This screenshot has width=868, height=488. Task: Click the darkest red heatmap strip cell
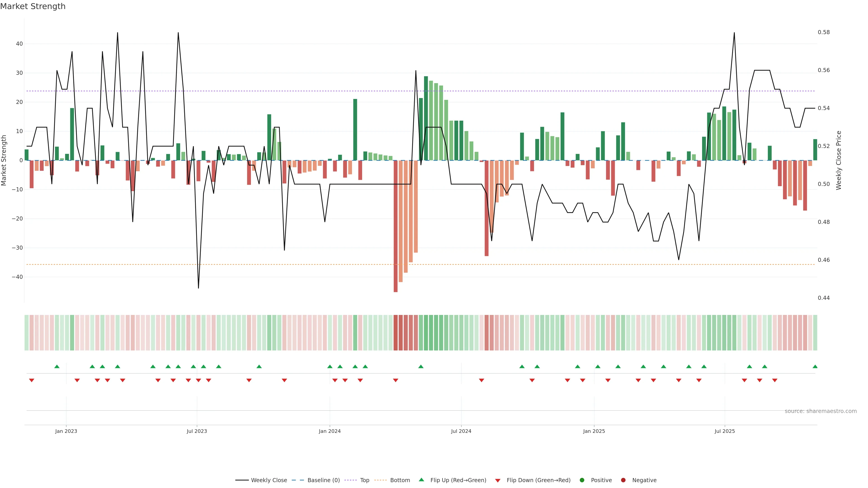pyautogui.click(x=396, y=333)
